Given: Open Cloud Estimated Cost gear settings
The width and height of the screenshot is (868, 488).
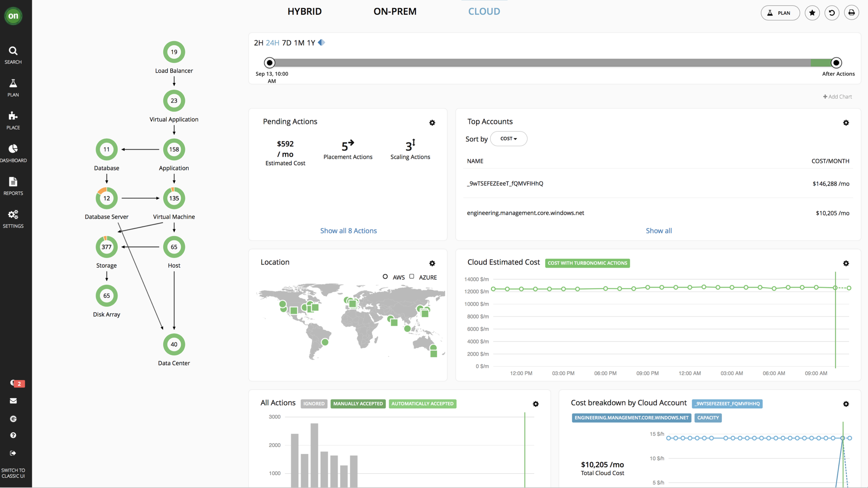Looking at the screenshot, I should pos(846,263).
